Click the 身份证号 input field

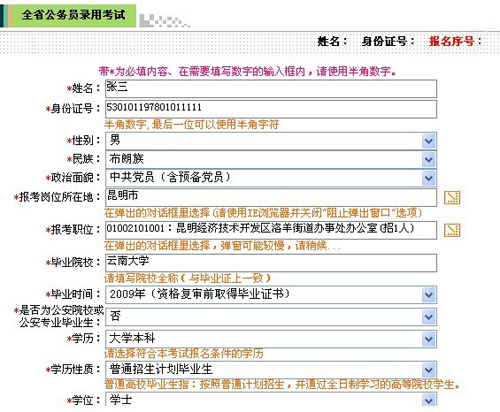(271, 109)
